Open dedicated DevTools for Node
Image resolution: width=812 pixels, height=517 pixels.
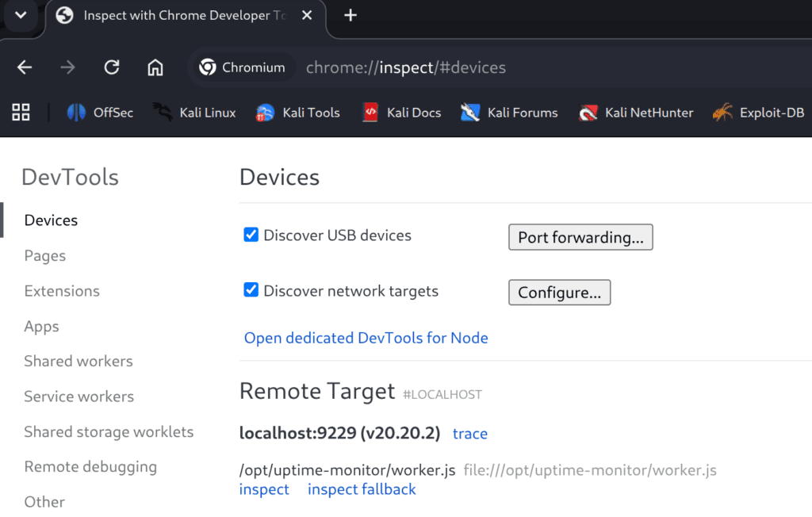pyautogui.click(x=366, y=338)
